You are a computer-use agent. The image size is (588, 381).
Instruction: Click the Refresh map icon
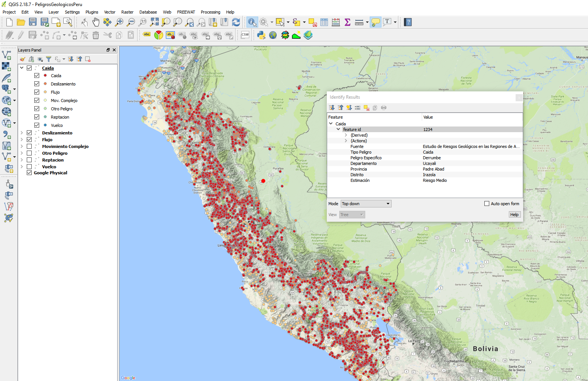point(236,22)
